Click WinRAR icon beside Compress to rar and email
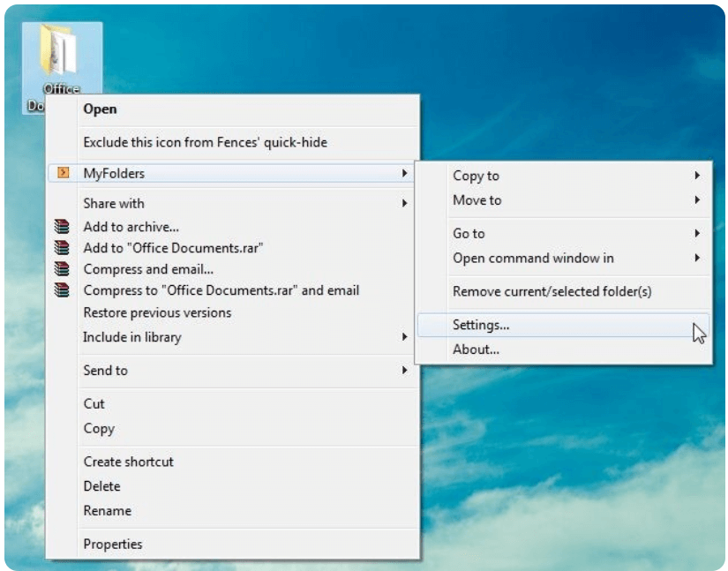The width and height of the screenshot is (728, 571). pyautogui.click(x=62, y=289)
